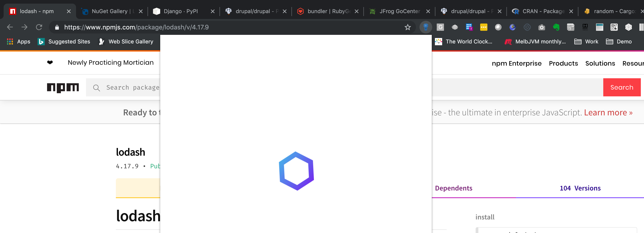This screenshot has height=233, width=644.
Task: Click the gray circle extension icon
Action: 498,27
